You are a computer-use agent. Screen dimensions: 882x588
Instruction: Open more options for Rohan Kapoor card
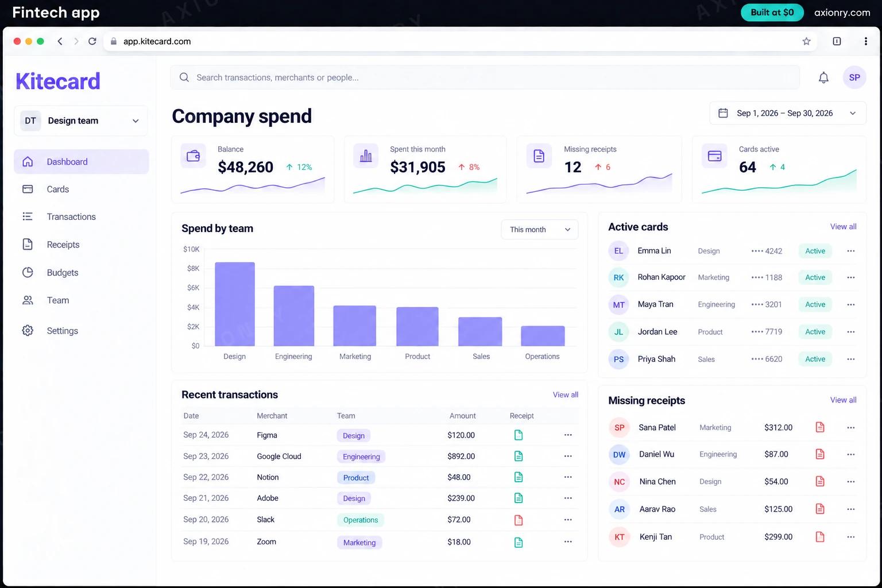click(851, 277)
